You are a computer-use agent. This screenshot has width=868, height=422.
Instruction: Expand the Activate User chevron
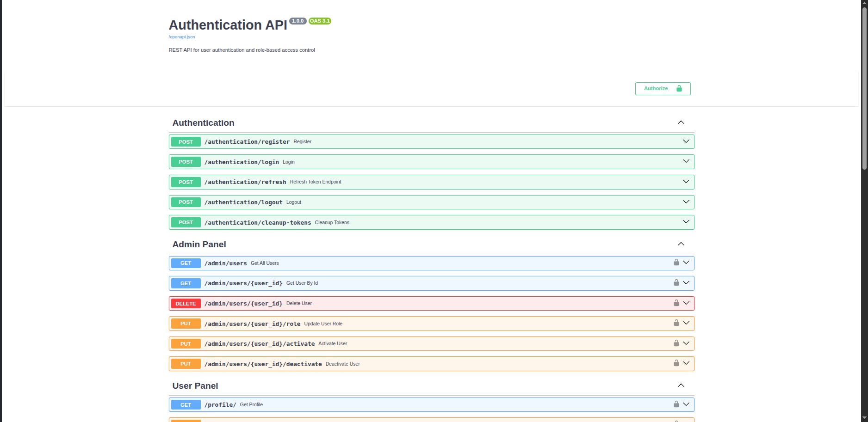coord(686,343)
